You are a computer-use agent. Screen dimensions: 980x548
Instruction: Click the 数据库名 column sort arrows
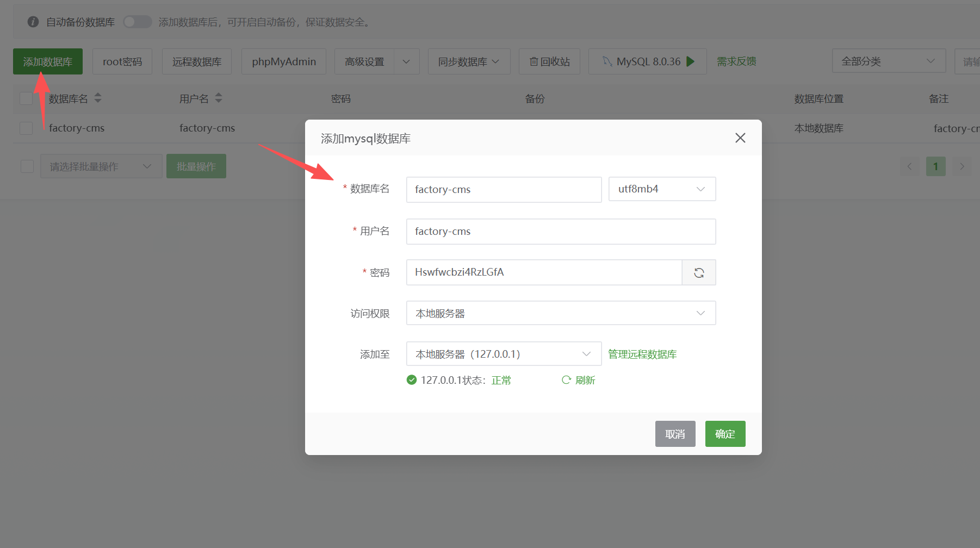(x=98, y=98)
